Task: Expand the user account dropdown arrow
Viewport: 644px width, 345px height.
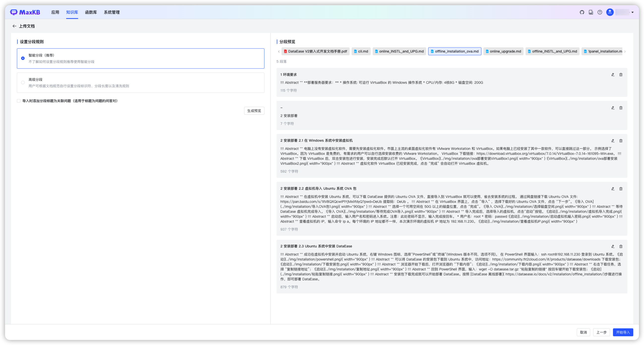Action: tap(633, 12)
